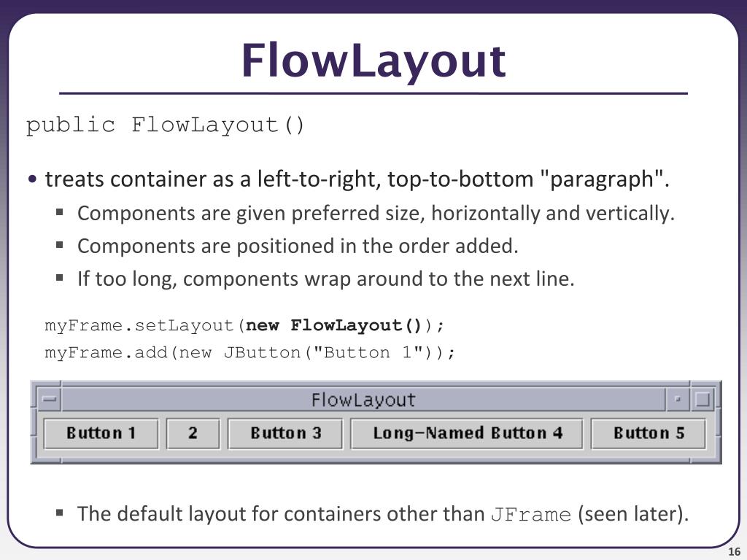Click the treats container paragraph bullet
Viewport: 747px width, 560px height.
tap(357, 179)
